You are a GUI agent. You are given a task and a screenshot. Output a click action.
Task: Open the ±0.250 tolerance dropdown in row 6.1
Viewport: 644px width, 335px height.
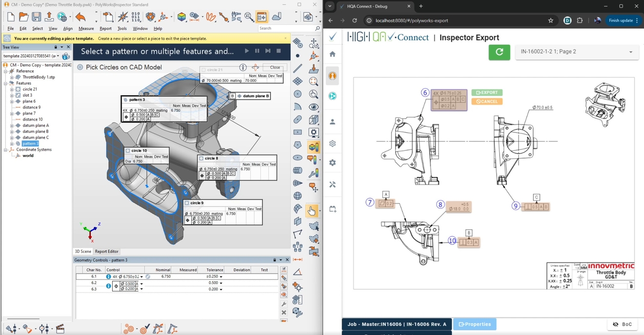click(x=221, y=277)
